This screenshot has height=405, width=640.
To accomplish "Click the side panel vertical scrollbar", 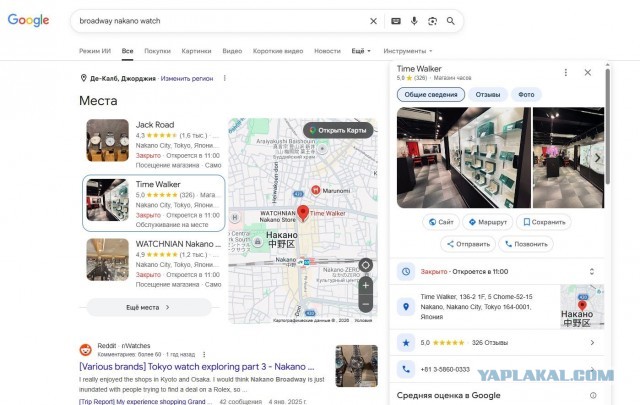I will (607, 127).
